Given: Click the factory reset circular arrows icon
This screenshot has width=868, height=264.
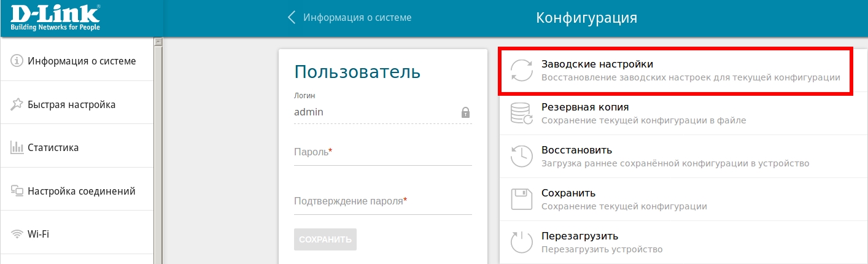Looking at the screenshot, I should 522,71.
